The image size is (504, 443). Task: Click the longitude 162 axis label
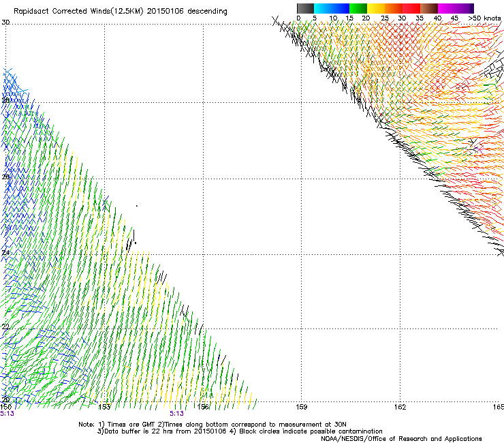coord(400,407)
